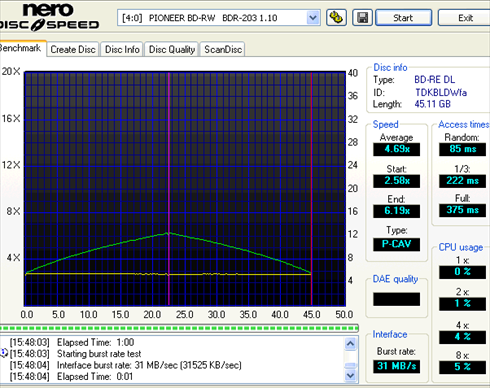Viewport: 490px width, 388px height.
Task: Click the Nero Disc Speed logo
Action: click(49, 17)
